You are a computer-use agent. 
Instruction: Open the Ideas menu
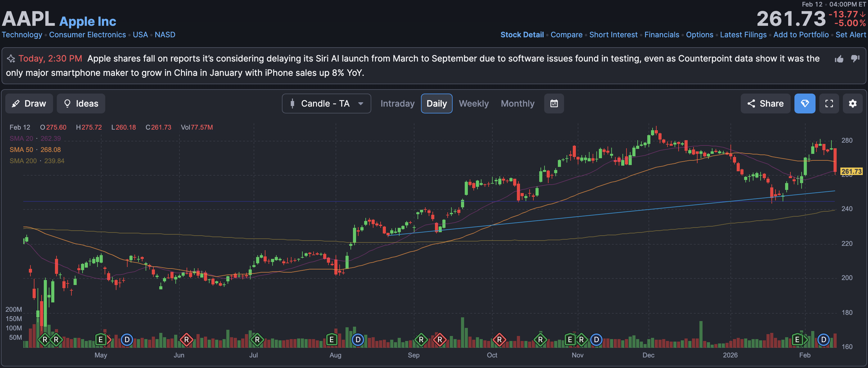coord(81,103)
